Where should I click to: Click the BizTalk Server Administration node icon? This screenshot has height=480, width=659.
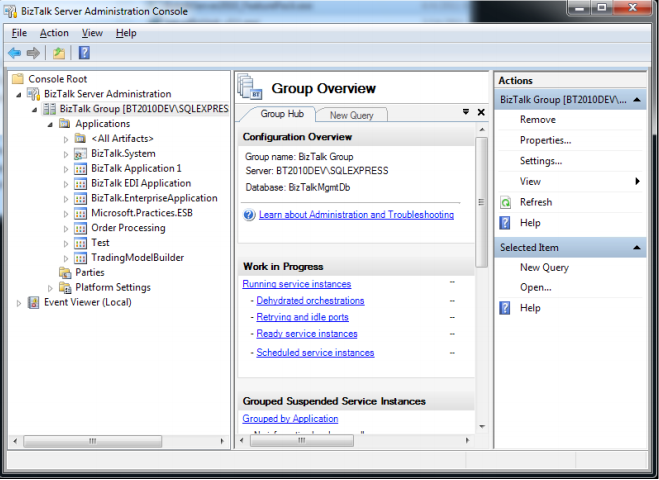point(33,93)
